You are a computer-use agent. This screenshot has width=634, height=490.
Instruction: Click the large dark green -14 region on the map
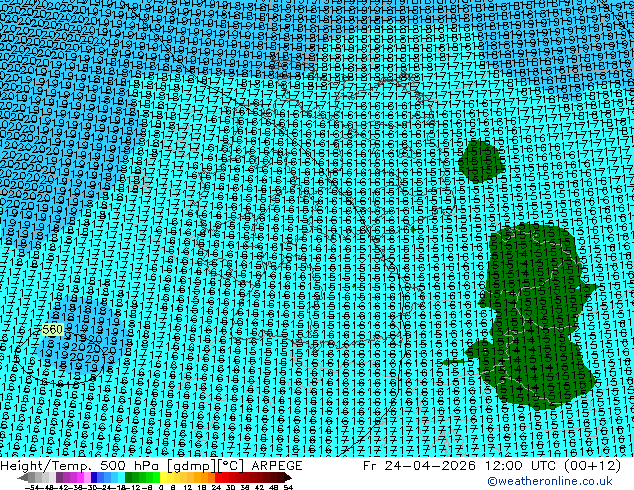coord(534,315)
